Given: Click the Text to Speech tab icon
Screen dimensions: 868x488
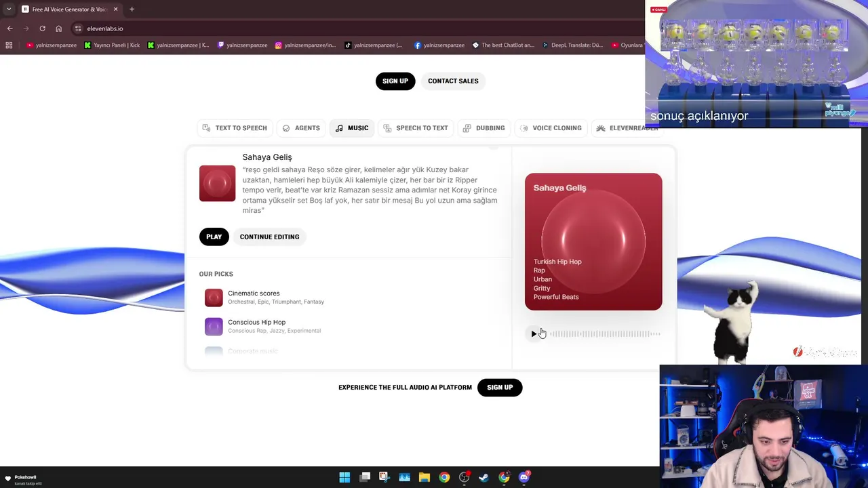Looking at the screenshot, I should pyautogui.click(x=206, y=128).
